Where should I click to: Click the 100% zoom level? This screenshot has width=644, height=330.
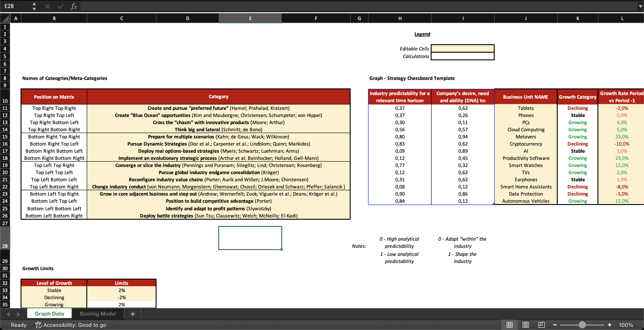pyautogui.click(x=626, y=325)
